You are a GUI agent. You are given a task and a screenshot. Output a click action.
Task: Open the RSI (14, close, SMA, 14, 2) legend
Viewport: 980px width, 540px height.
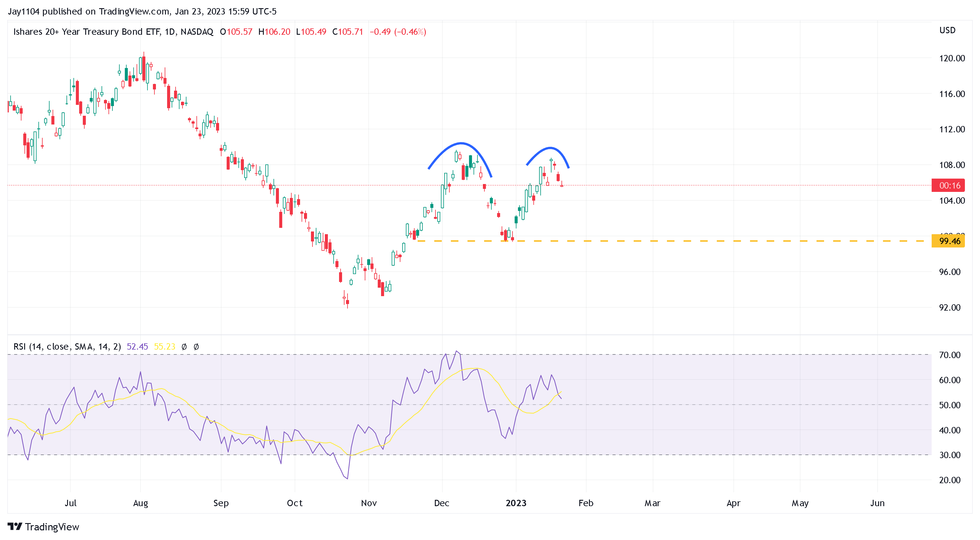[67, 347]
